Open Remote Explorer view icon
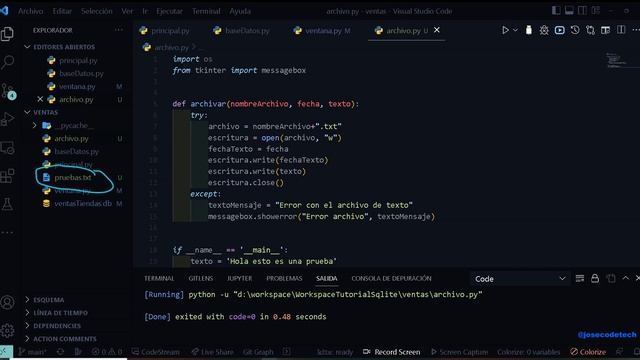The width and height of the screenshot is (640, 360). click(x=7, y=148)
